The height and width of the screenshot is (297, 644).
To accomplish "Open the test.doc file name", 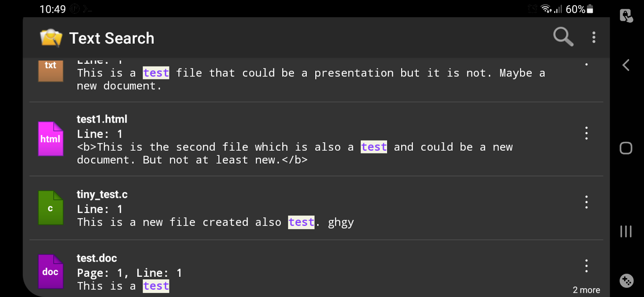I will (x=97, y=258).
